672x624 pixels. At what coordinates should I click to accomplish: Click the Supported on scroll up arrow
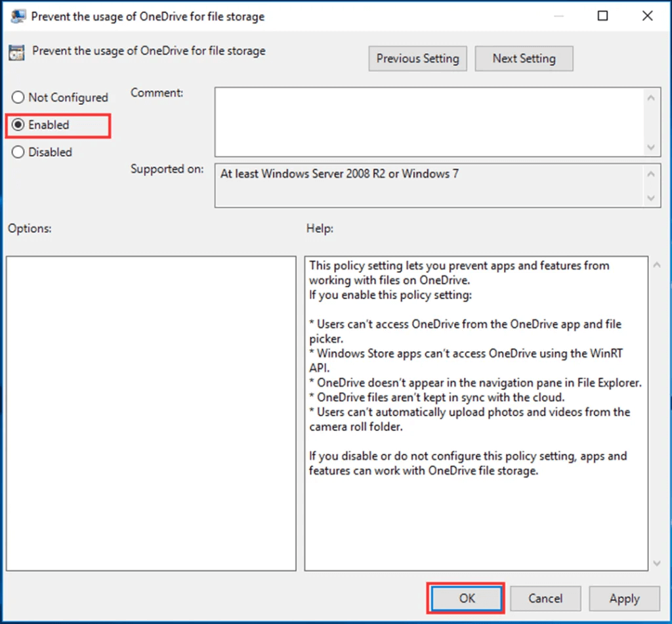pyautogui.click(x=651, y=174)
